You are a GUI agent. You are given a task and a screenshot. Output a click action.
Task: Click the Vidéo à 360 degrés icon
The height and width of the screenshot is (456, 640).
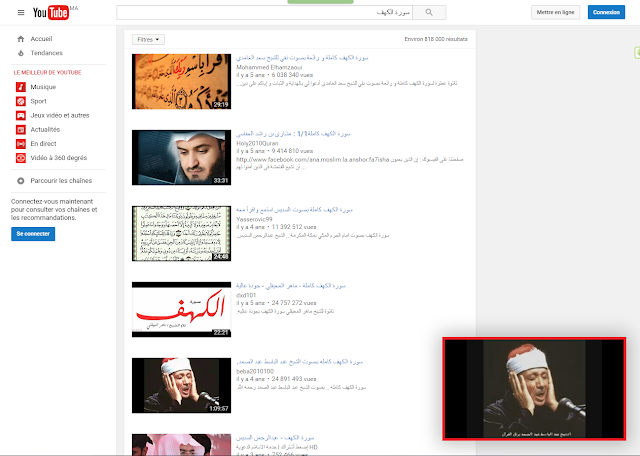coord(21,158)
